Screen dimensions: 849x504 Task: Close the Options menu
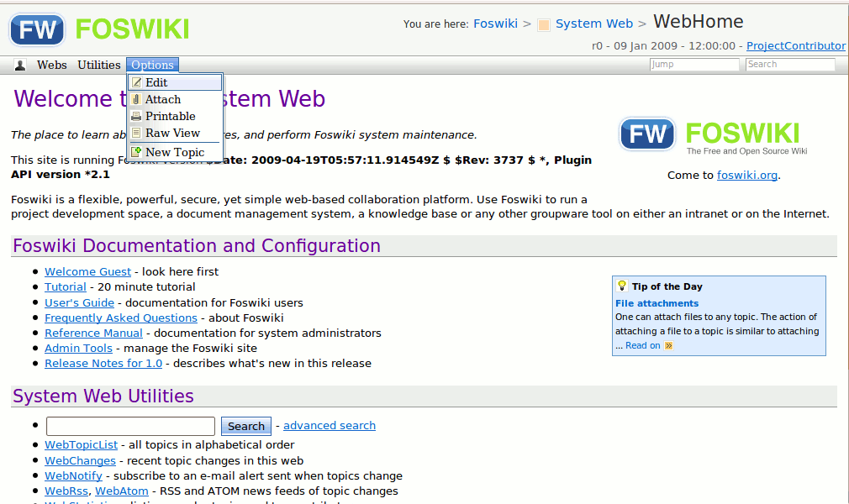coord(152,65)
